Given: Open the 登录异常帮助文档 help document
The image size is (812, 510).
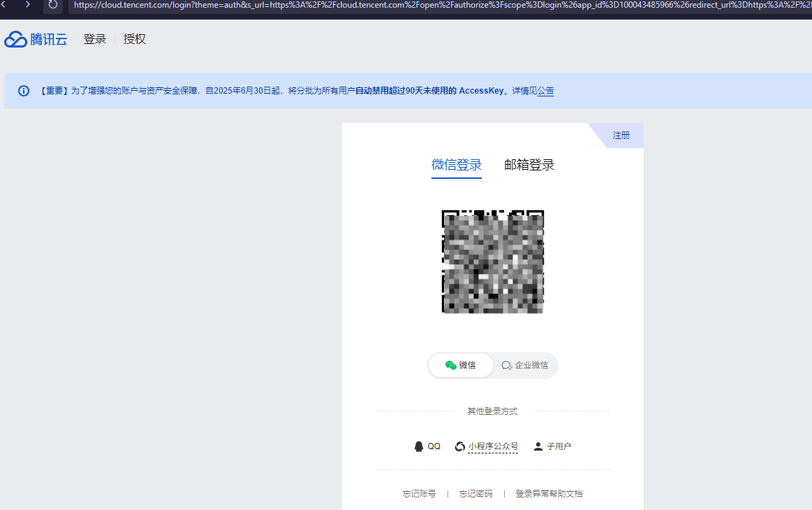Looking at the screenshot, I should tap(549, 493).
